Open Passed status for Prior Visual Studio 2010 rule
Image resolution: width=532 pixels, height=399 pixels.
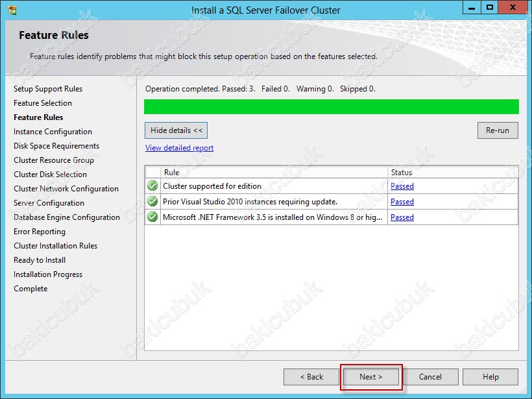click(x=402, y=202)
